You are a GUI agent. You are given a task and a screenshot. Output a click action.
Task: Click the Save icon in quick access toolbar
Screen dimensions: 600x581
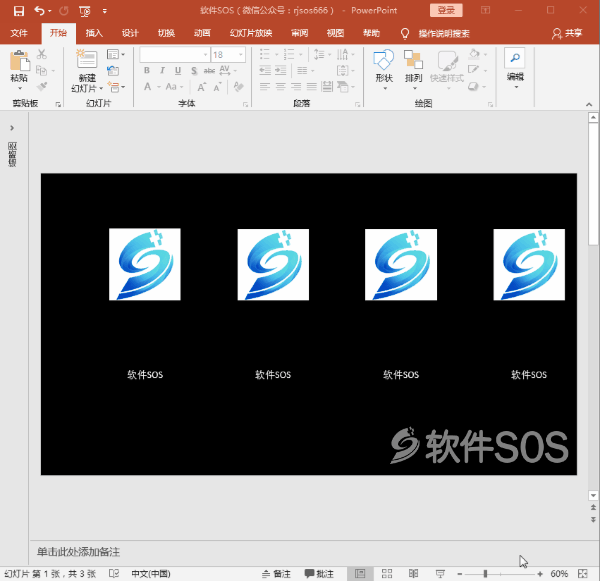point(18,11)
